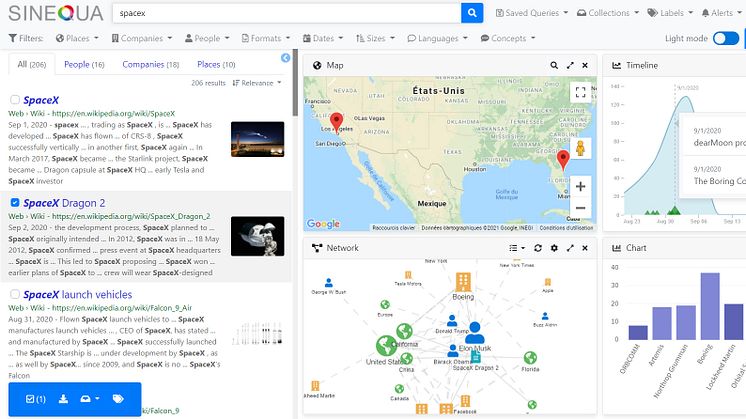Screen dimensions: 746x419
Task: Search within the Map panel
Action: tap(554, 65)
